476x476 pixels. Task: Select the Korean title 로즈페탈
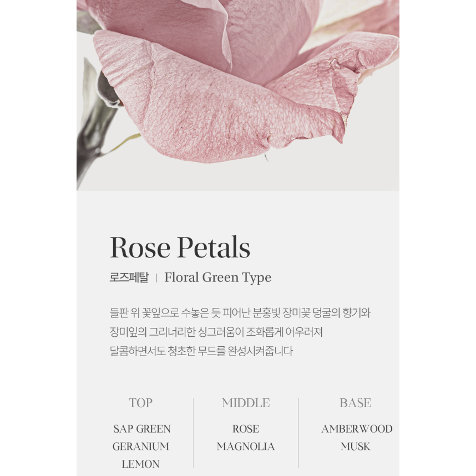click(x=129, y=277)
